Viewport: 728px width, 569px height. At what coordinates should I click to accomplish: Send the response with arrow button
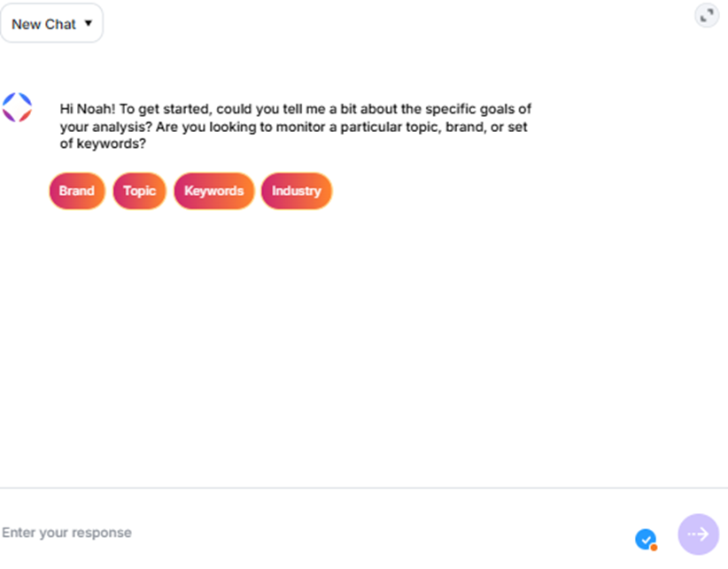coord(698,534)
